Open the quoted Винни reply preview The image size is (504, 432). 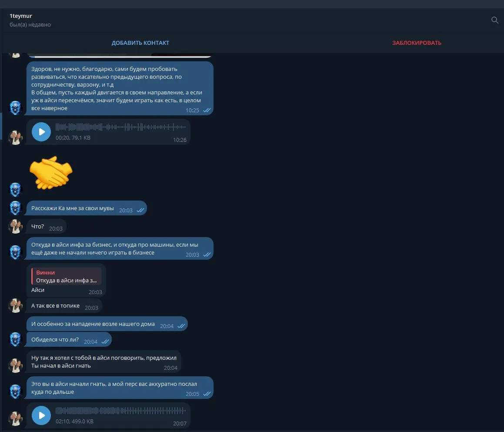coord(66,276)
